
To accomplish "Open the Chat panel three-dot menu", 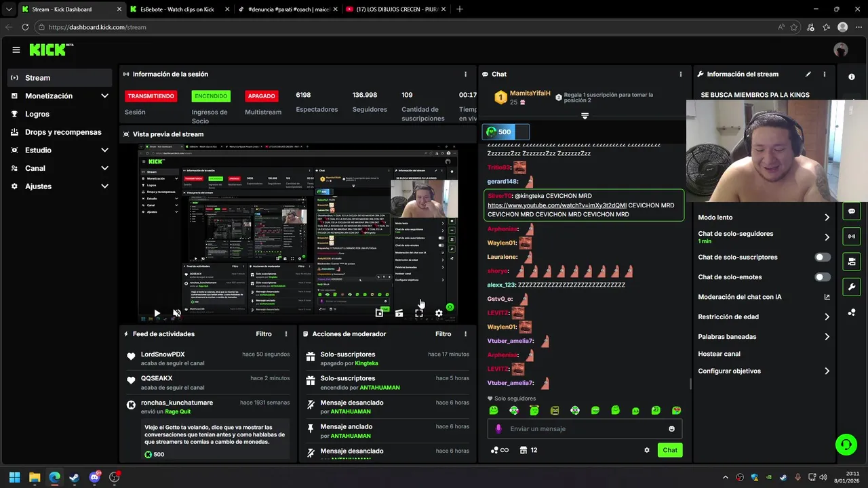I will tap(681, 74).
